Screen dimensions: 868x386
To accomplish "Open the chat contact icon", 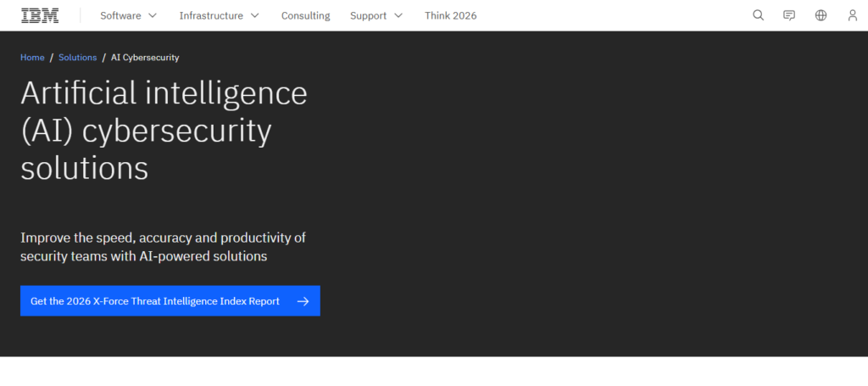I will [789, 15].
